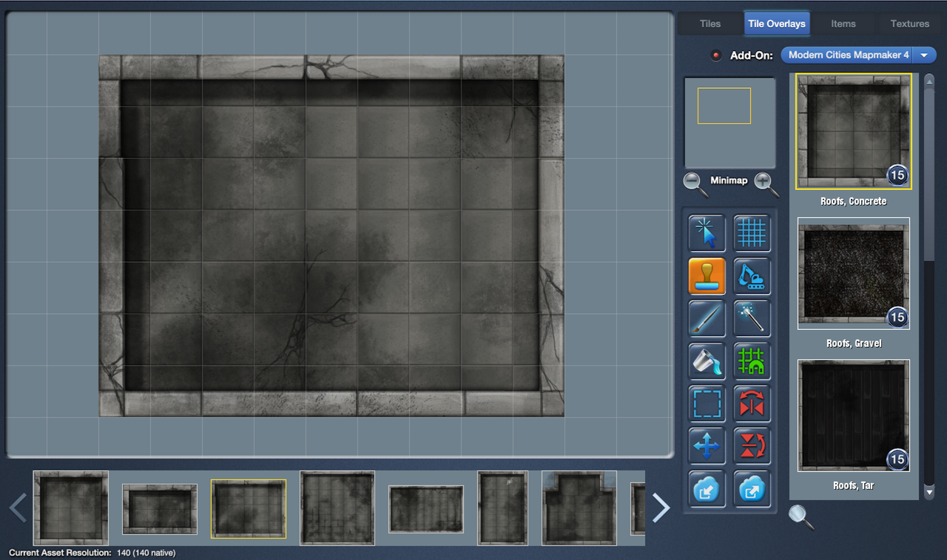Toggle the green grid doorway tool

[752, 361]
